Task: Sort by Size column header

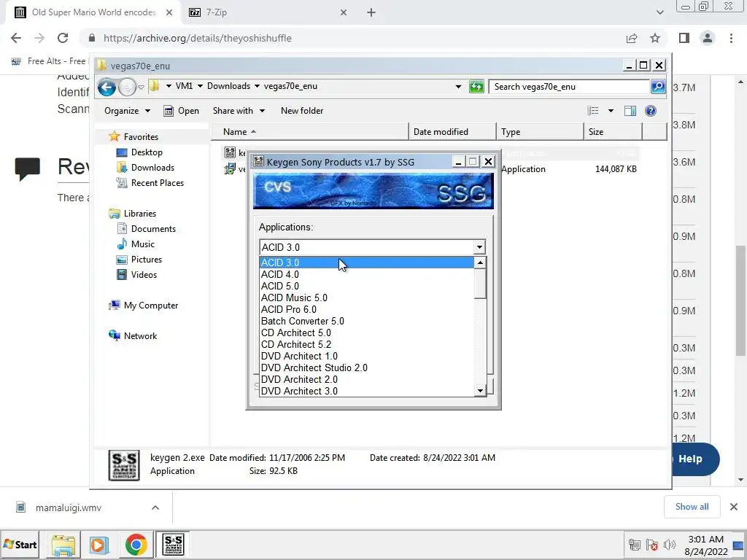Action: point(613,132)
